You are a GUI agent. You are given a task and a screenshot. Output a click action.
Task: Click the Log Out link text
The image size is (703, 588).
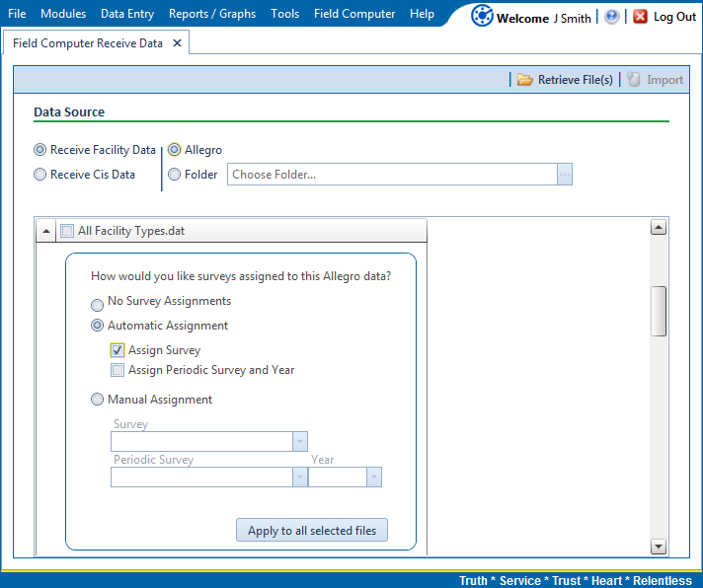[x=674, y=17]
